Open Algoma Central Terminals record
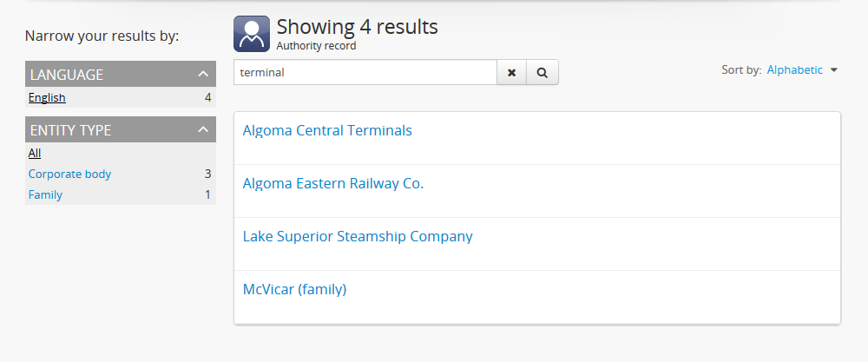The image size is (868, 362). pos(327,131)
